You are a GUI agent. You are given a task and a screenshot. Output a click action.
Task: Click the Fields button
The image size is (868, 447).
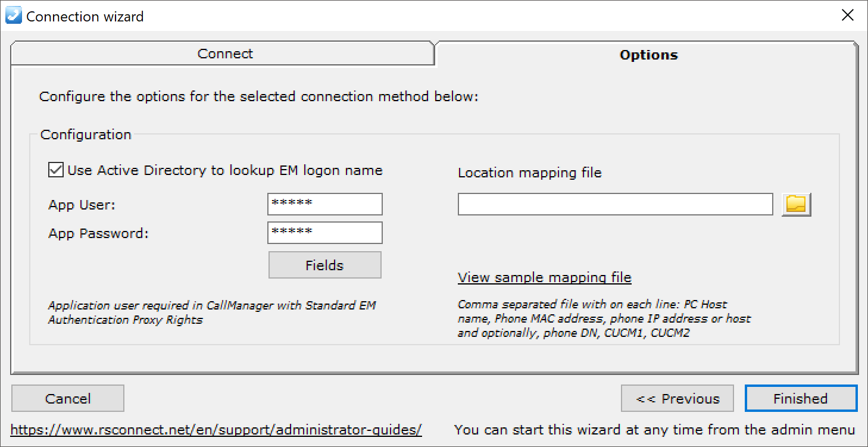click(x=324, y=265)
